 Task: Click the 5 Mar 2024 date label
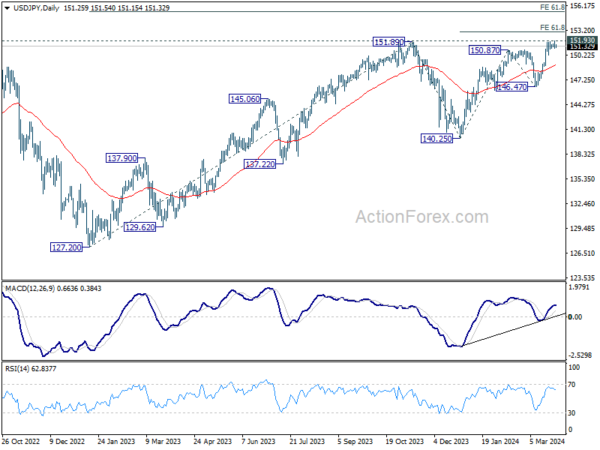pyautogui.click(x=547, y=441)
